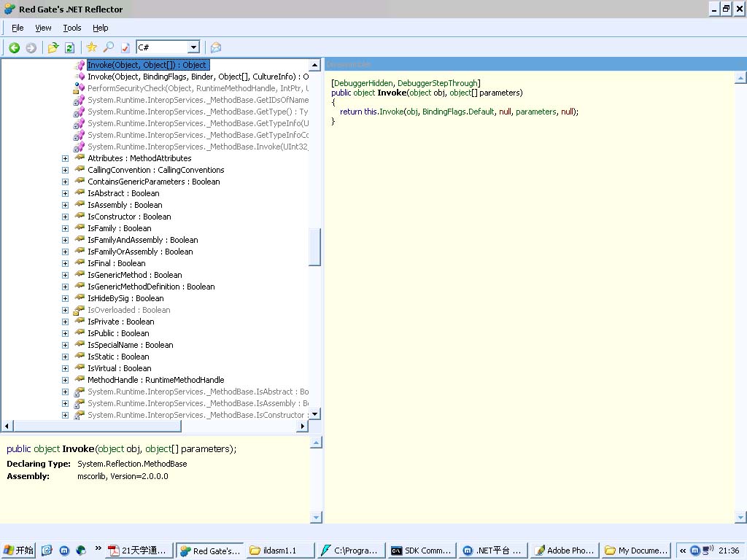Click the envelope icon in toolbar
The height and width of the screenshot is (560, 747).
coord(216,47)
